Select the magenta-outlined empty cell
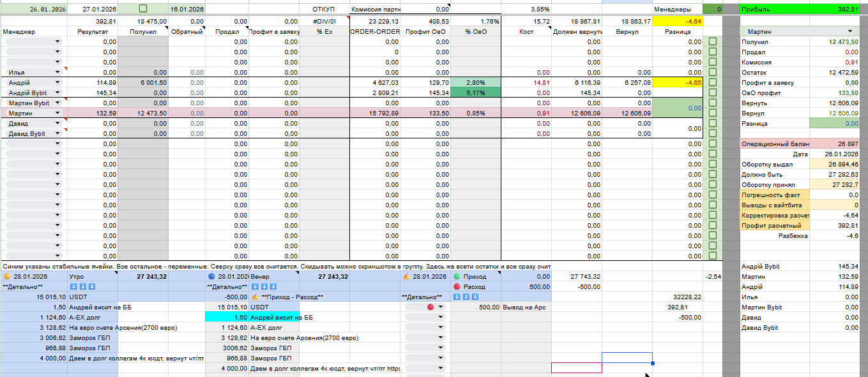Image resolution: width=868 pixels, height=377 pixels. [x=577, y=367]
